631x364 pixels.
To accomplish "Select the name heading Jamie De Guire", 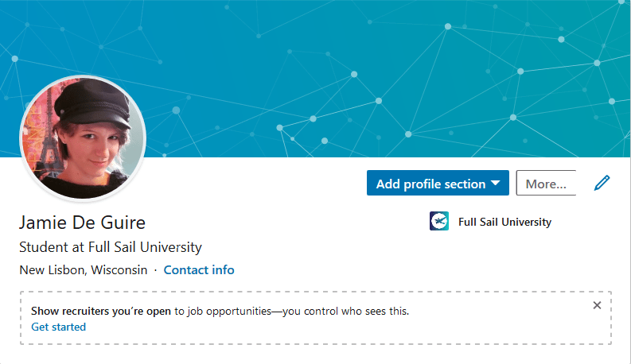I will pos(82,223).
